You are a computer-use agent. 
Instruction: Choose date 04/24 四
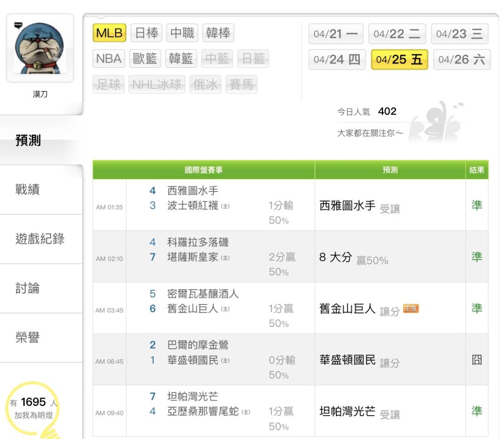(336, 60)
